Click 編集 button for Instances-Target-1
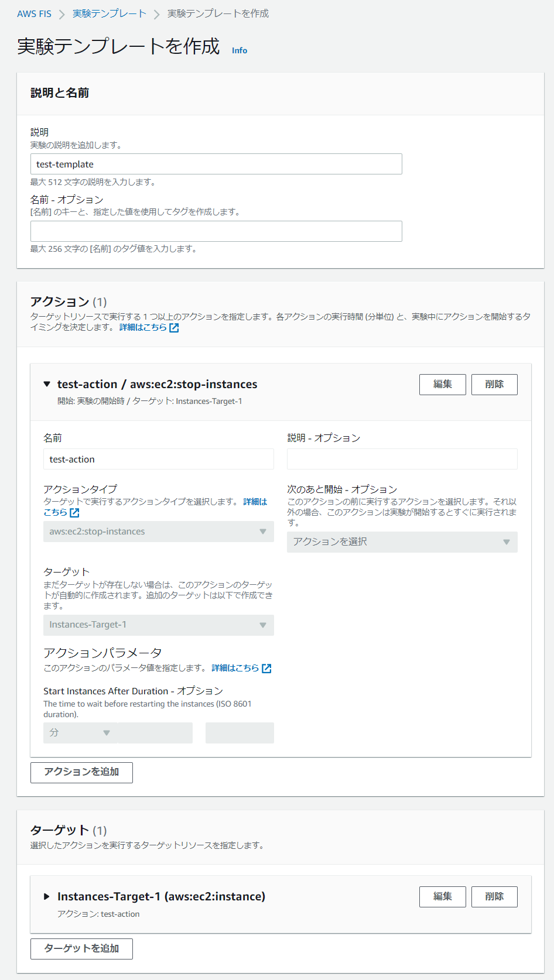 point(443,897)
